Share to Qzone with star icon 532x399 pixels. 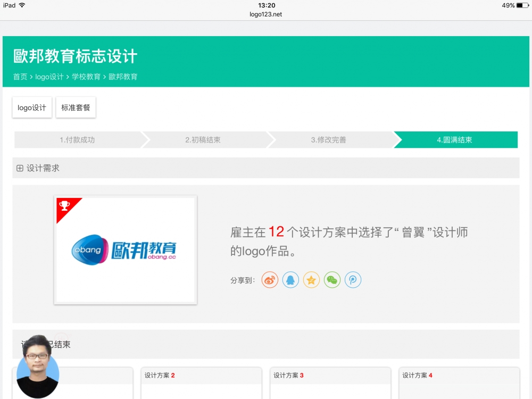pyautogui.click(x=311, y=280)
